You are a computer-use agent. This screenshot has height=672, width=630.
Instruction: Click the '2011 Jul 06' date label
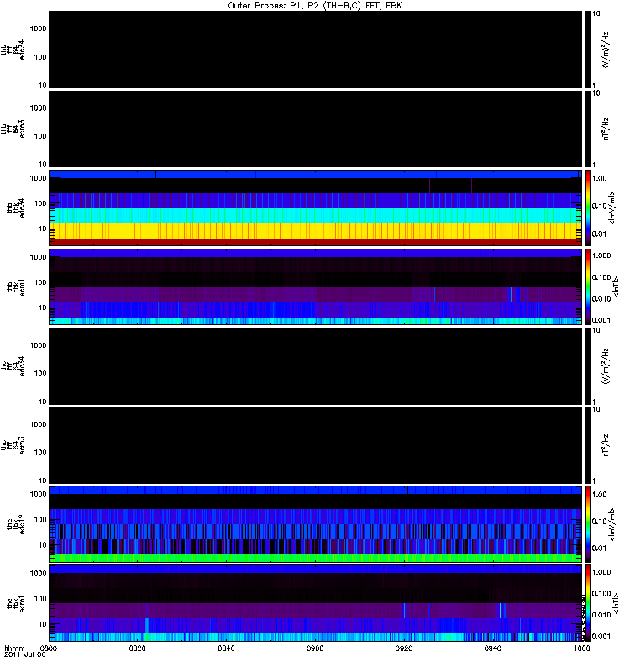(23, 656)
